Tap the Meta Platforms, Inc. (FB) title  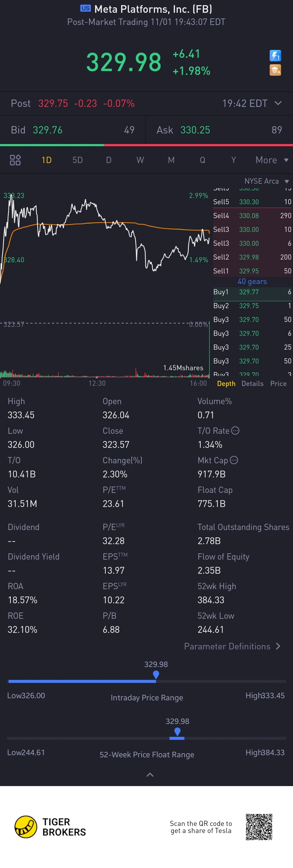pos(153,9)
